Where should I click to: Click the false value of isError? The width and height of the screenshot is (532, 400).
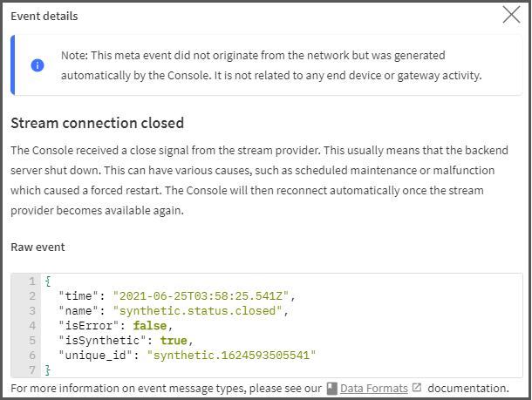click(x=150, y=326)
